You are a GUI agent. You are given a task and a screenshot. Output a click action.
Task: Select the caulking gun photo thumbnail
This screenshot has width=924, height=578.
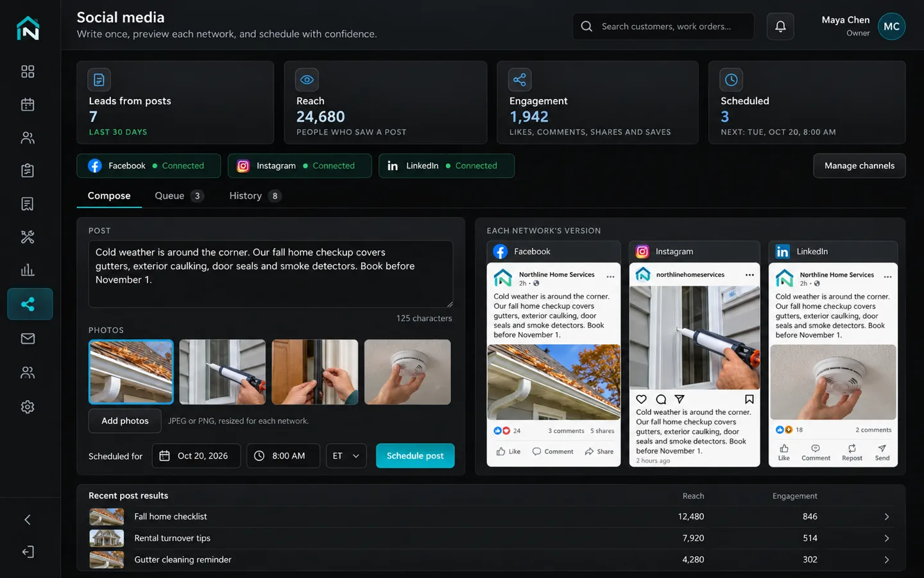223,372
